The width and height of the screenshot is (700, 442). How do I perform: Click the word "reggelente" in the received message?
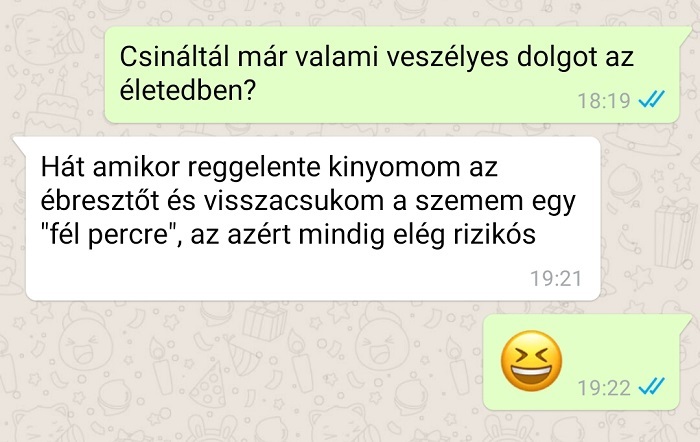click(254, 168)
